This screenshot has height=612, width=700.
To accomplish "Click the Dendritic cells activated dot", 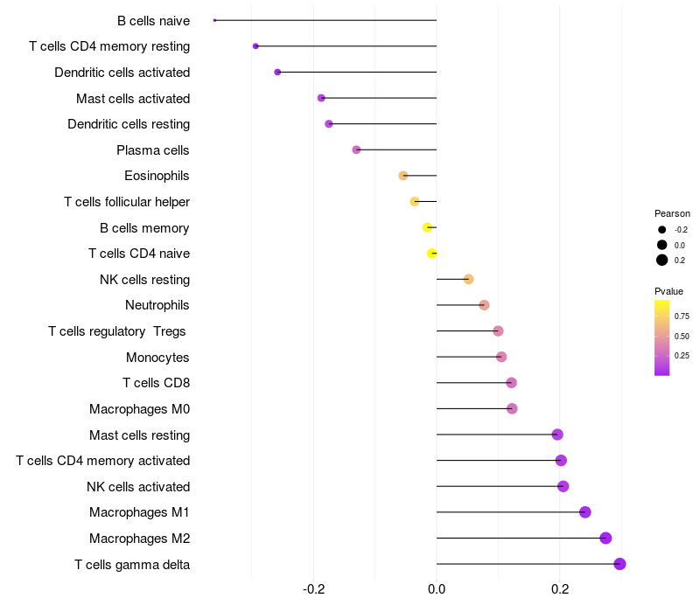I will point(277,72).
